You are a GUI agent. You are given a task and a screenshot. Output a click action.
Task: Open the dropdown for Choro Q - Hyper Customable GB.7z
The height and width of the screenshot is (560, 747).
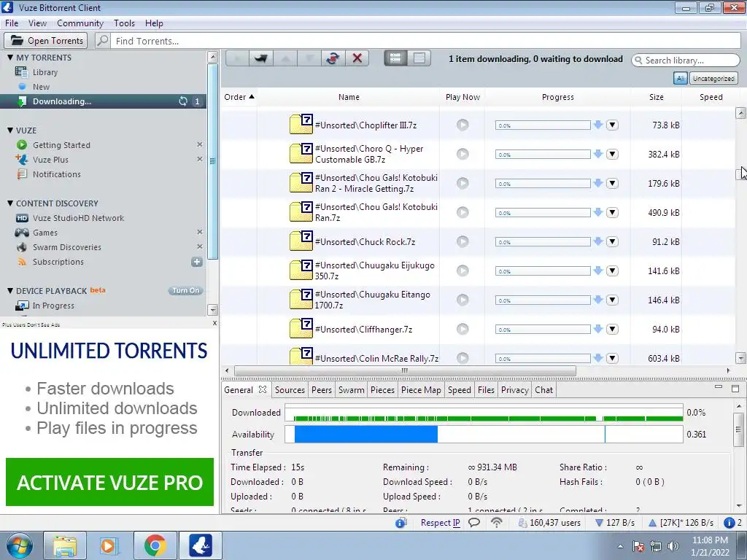pos(612,154)
